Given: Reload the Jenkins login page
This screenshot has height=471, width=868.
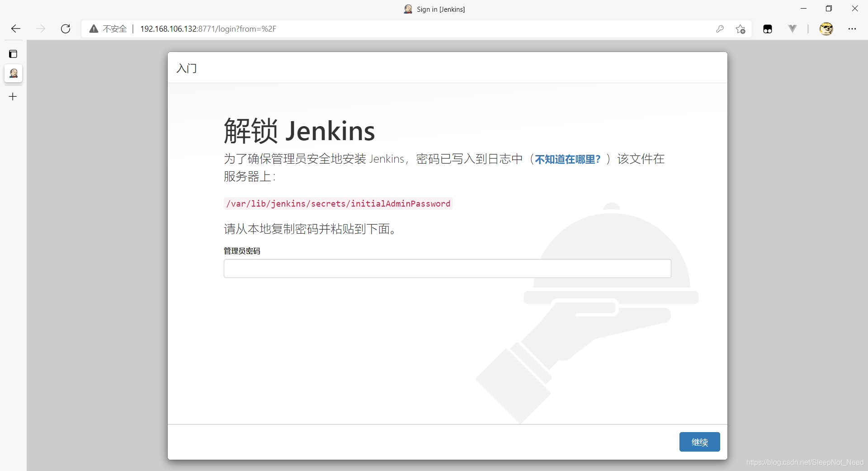Looking at the screenshot, I should coord(66,29).
